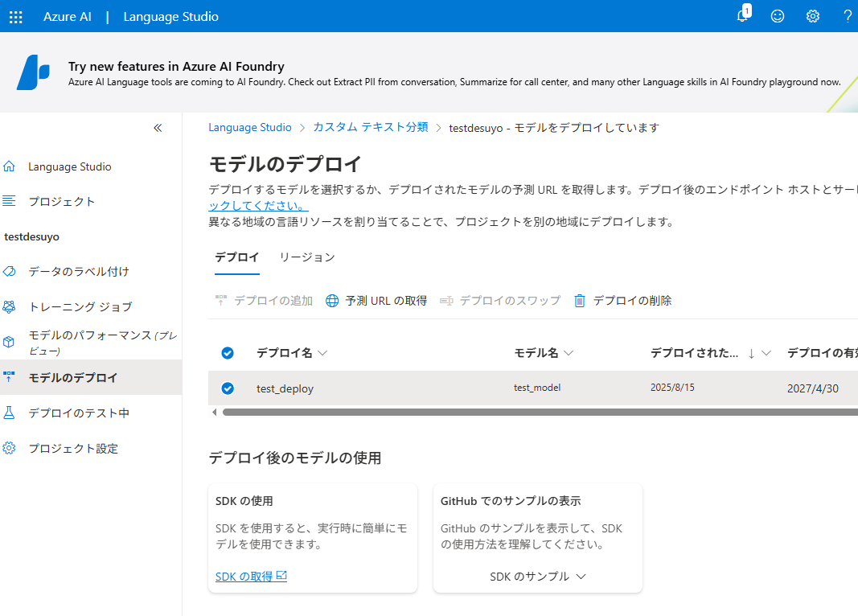The image size is (858, 616).
Task: Open モデル名 column dropdown chevron
Action: 569,353
